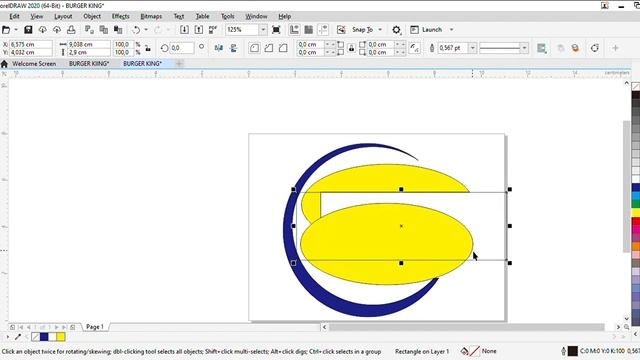Click the quick customize plus button

click(x=615, y=48)
